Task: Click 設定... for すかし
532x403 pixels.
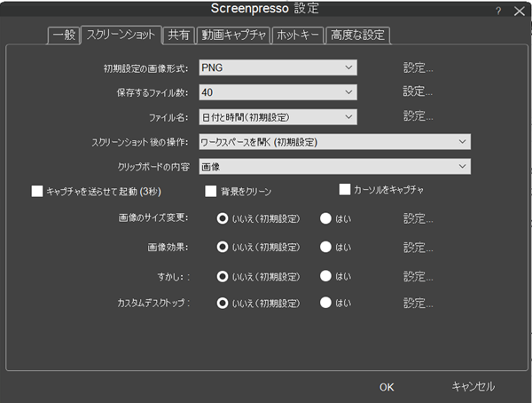Action: [418, 277]
